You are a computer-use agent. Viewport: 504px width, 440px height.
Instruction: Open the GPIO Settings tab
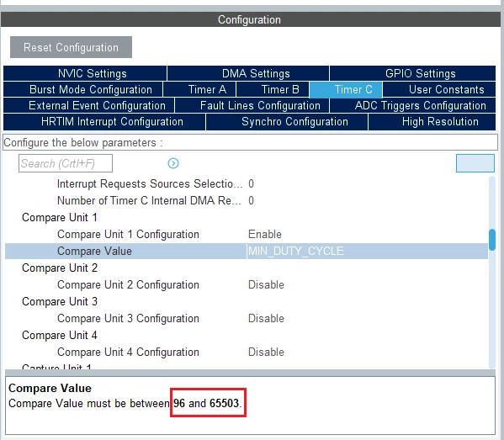pos(413,73)
